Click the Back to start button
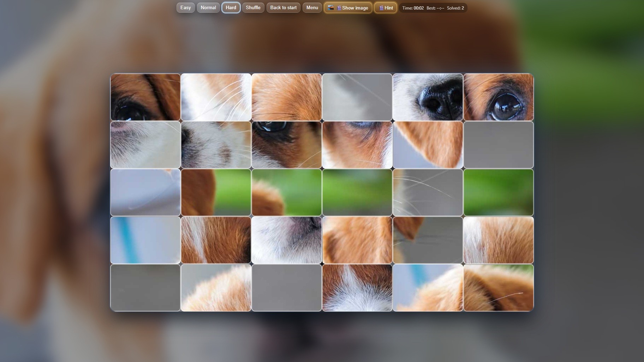Screen dimensions: 644x362 (x=283, y=7)
